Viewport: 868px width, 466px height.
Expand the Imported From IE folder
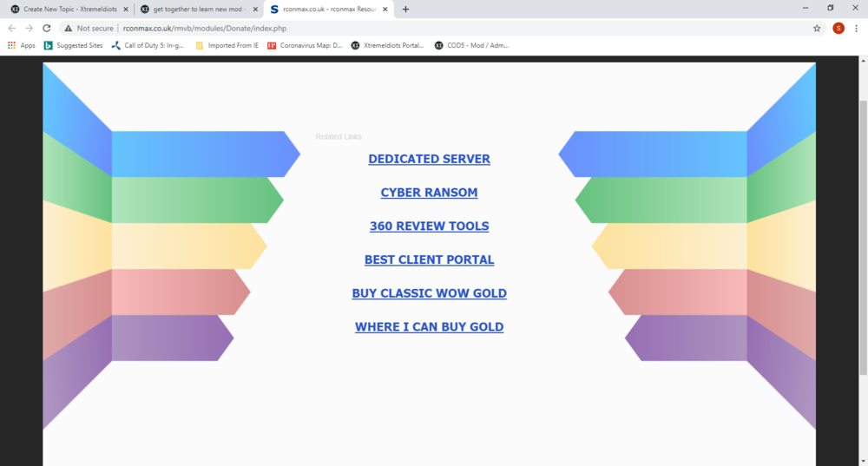click(227, 45)
